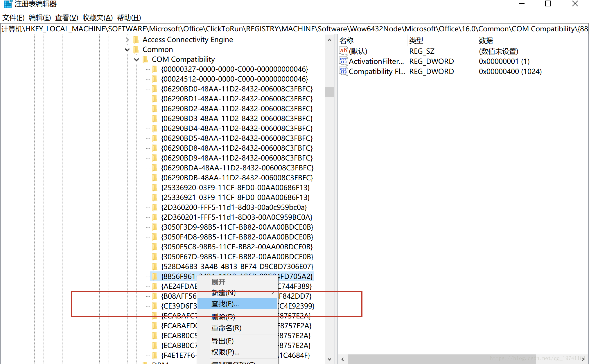589x364 pixels.
Task: Open the 收藏夹(A) menu
Action: pyautogui.click(x=98, y=18)
